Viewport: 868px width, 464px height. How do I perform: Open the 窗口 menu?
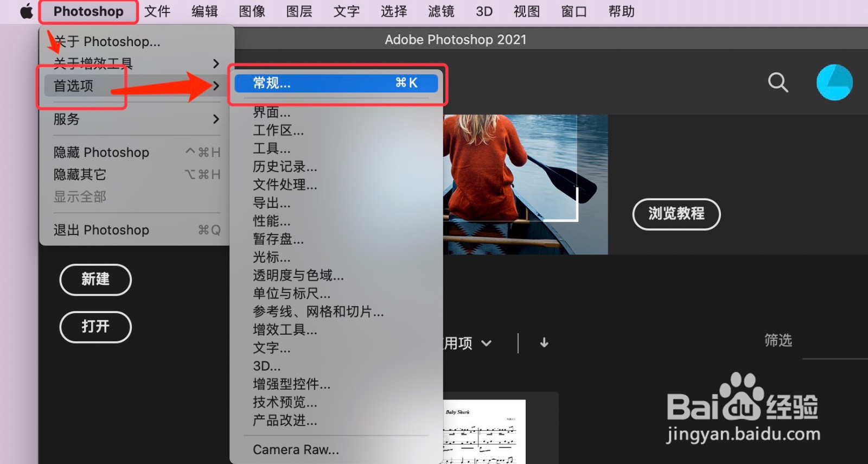pyautogui.click(x=574, y=11)
